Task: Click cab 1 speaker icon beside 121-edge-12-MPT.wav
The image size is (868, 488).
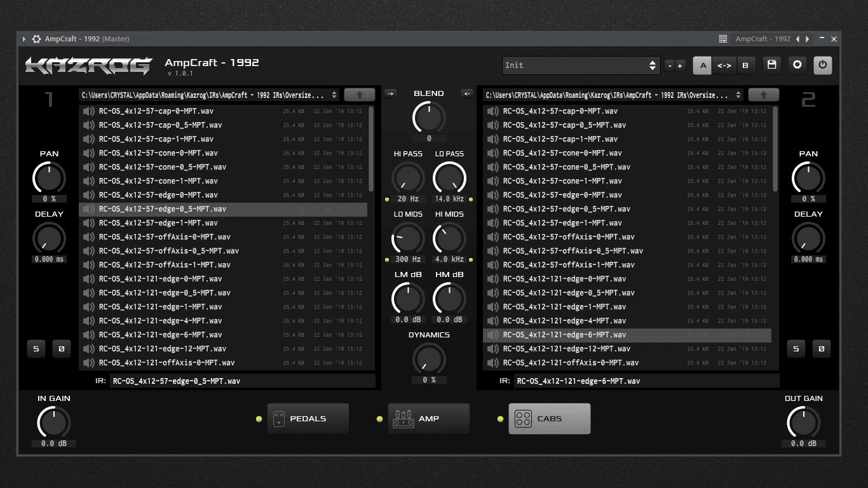Action: pyautogui.click(x=89, y=349)
